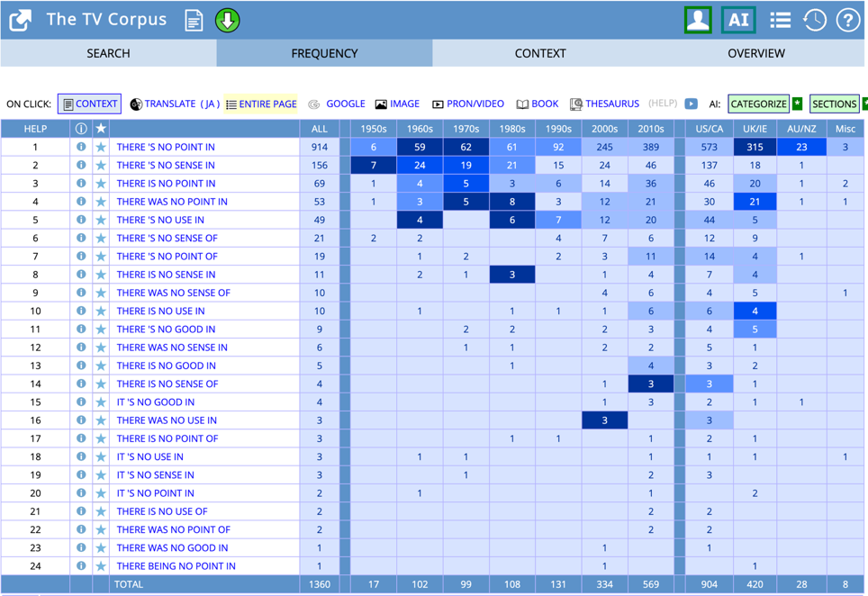The height and width of the screenshot is (596, 868).
Task: Click the 1360 total in ALL column
Action: pos(320,583)
